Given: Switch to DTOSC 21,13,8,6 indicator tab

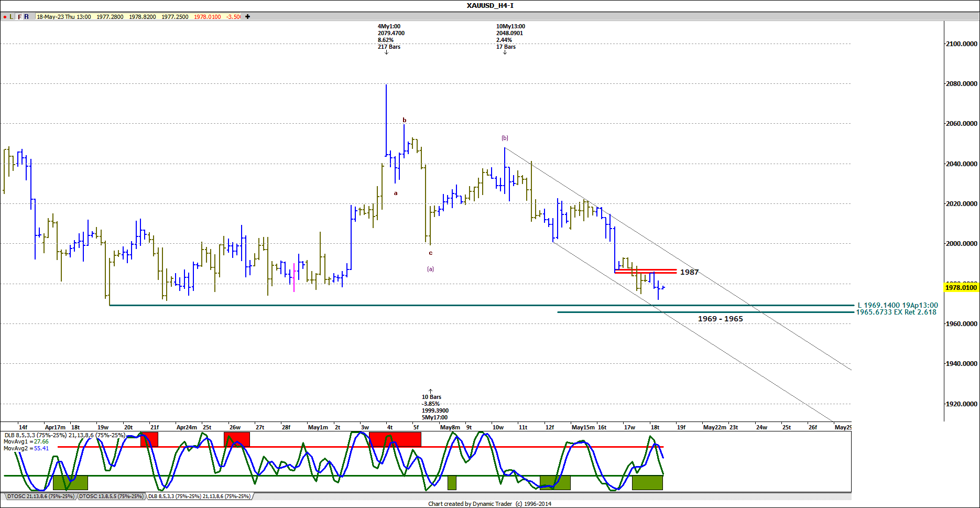Looking at the screenshot, I should (x=41, y=496).
